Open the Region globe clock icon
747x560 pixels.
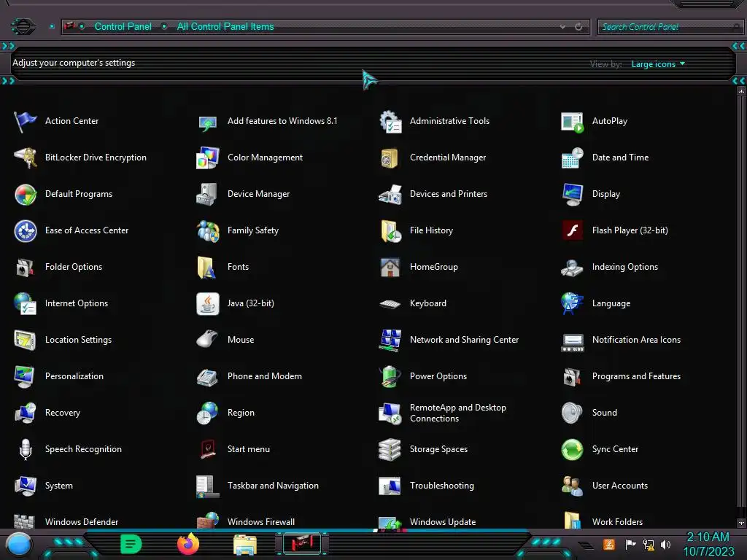[x=208, y=413]
